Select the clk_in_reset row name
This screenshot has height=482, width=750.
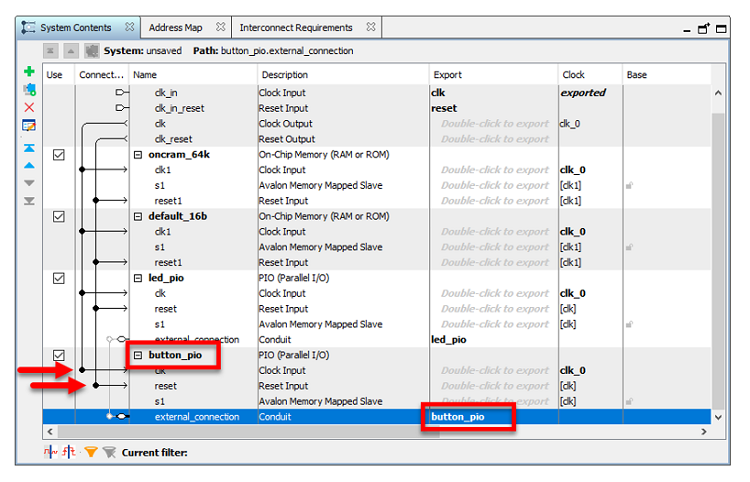point(179,109)
